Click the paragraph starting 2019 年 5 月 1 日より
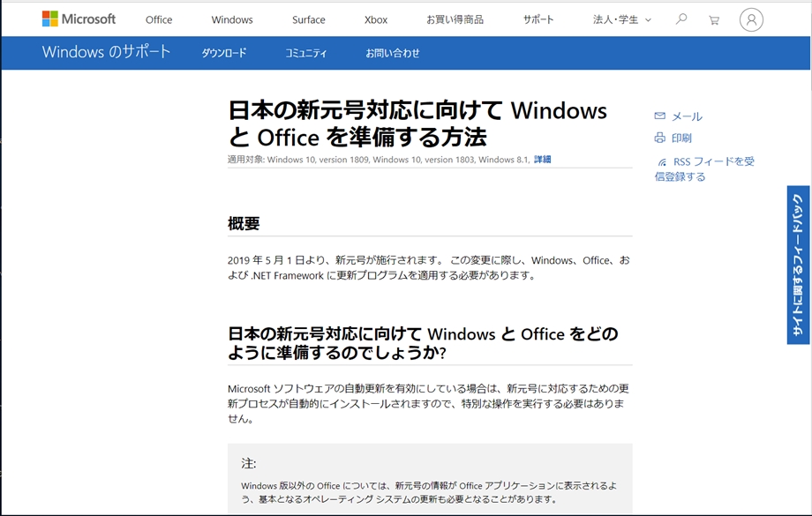The image size is (812, 516). pos(429,267)
